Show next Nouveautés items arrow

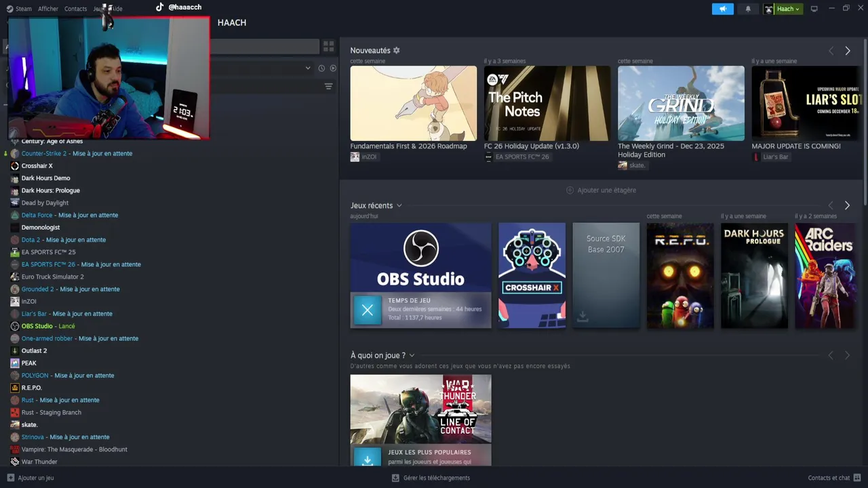click(847, 51)
